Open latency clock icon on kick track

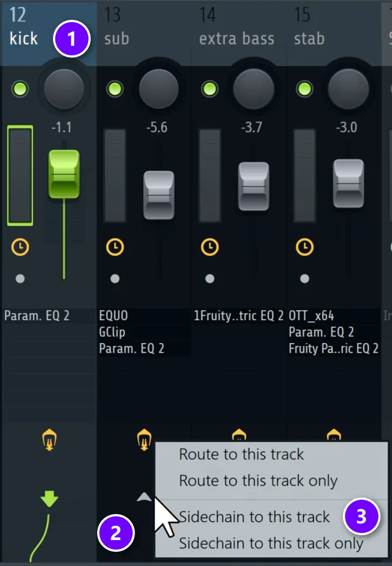(x=20, y=247)
